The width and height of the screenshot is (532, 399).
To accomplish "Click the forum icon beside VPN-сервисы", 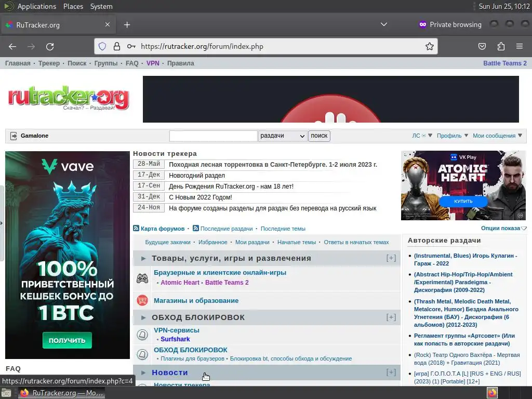I will (x=142, y=335).
